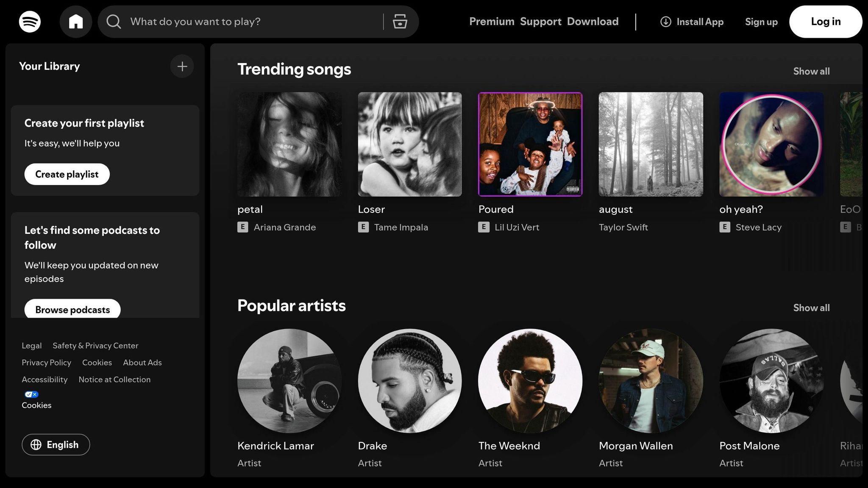Screen dimensions: 868x488
Task: Open the petal album cover
Action: tap(289, 144)
